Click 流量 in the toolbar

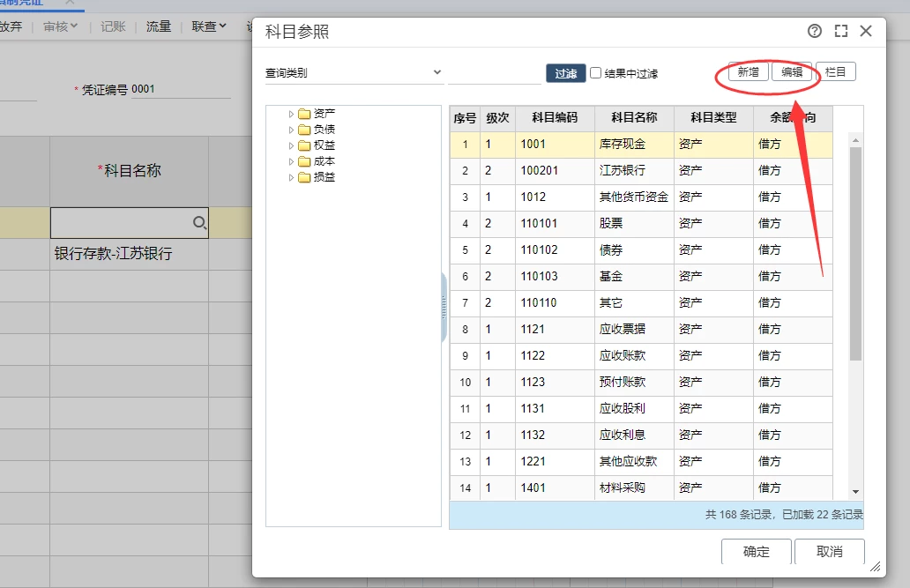coord(159,26)
